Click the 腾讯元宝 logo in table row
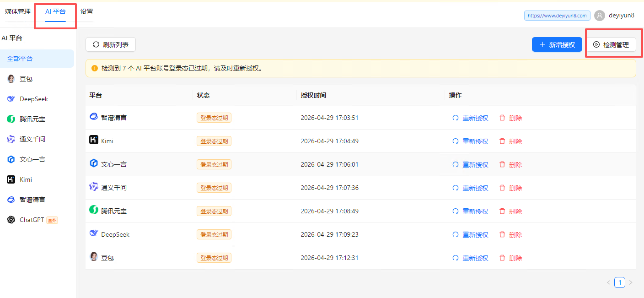 [x=93, y=210]
